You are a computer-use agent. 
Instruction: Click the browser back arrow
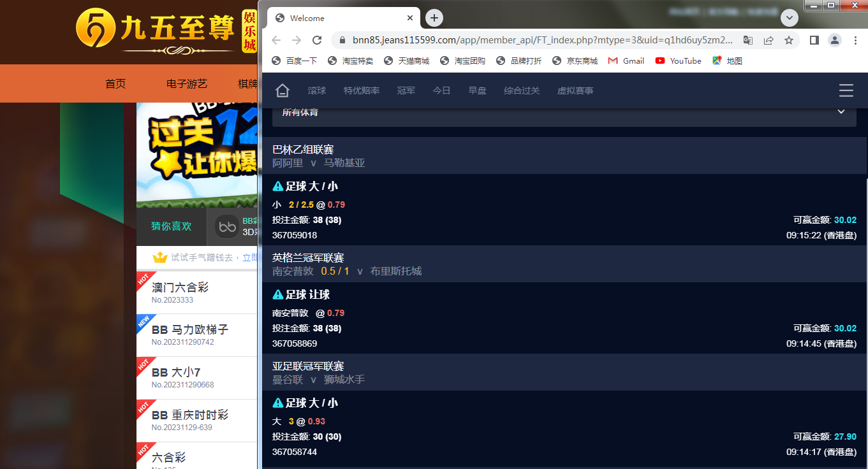click(276, 40)
